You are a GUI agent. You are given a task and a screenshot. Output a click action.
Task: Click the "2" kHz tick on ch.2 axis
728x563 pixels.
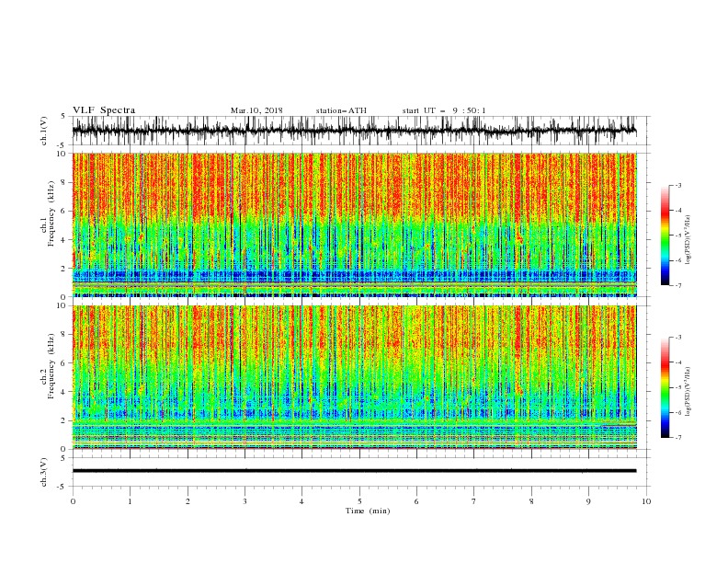coord(65,420)
